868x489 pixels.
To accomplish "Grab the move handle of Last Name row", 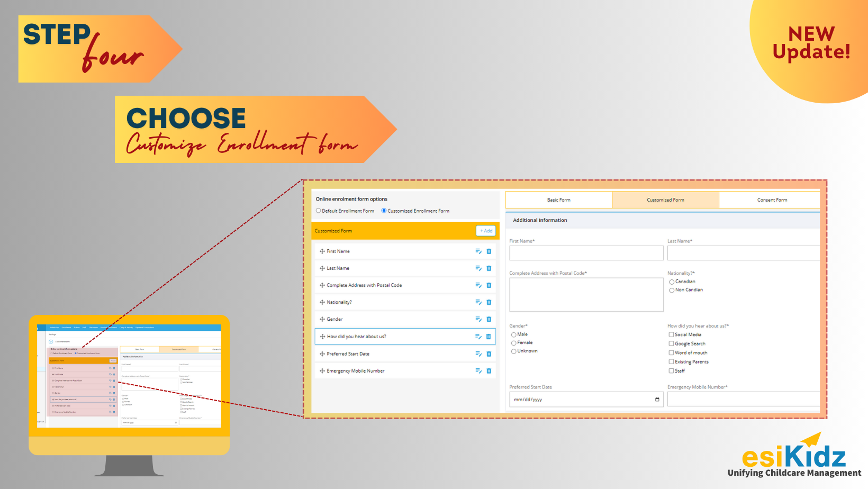I will tap(322, 268).
